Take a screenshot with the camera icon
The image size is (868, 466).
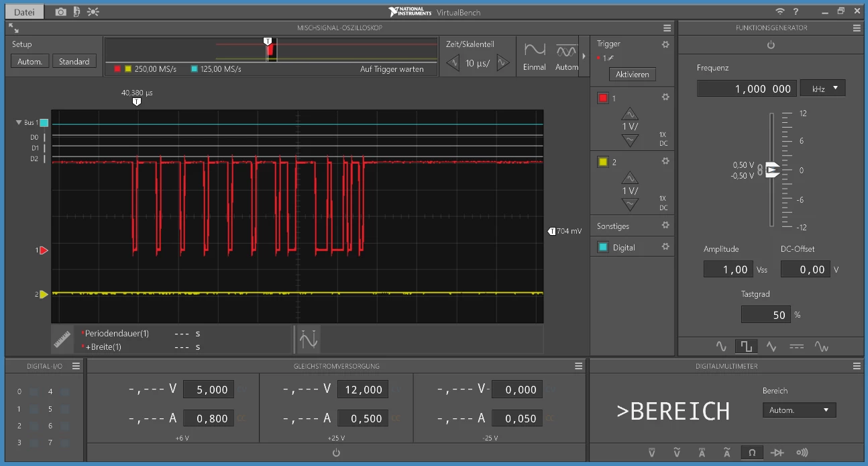pyautogui.click(x=60, y=12)
